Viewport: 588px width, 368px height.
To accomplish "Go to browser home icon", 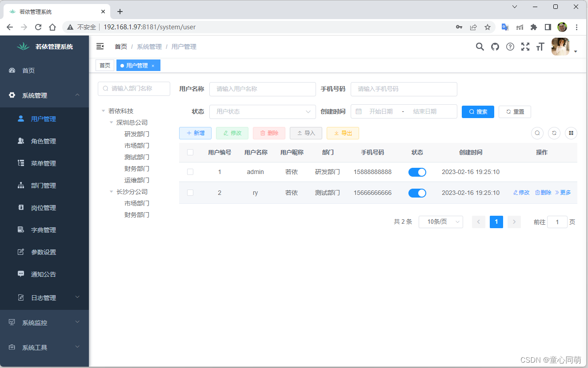I will pyautogui.click(x=52, y=27).
